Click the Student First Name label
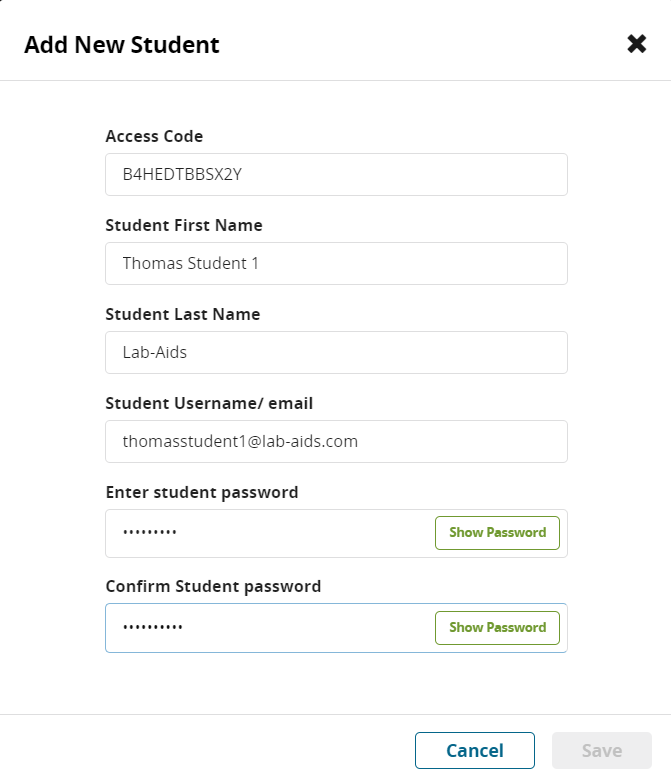 tap(184, 225)
